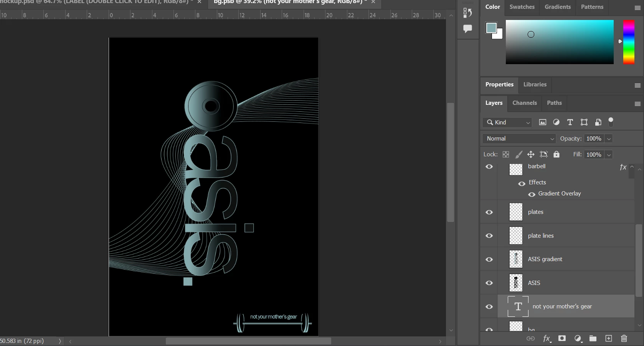Close the bg.psb document tab
The height and width of the screenshot is (346, 644).
click(x=373, y=2)
